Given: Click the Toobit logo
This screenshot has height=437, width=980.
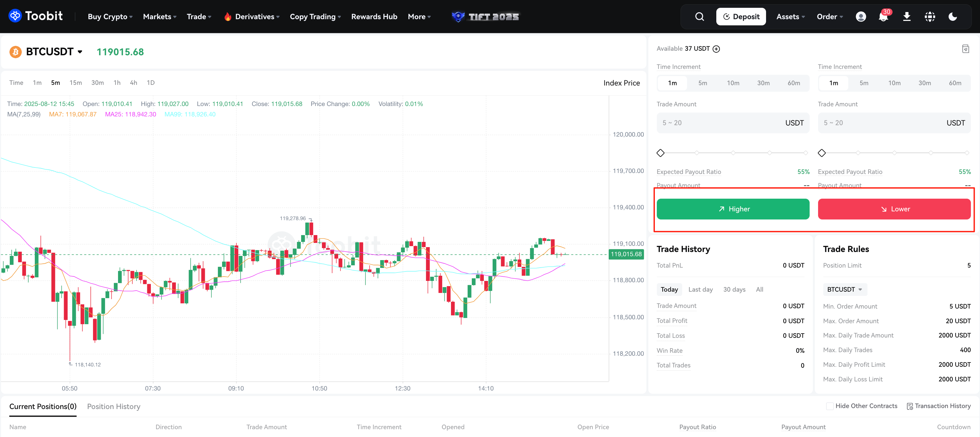Looking at the screenshot, I should click(36, 16).
